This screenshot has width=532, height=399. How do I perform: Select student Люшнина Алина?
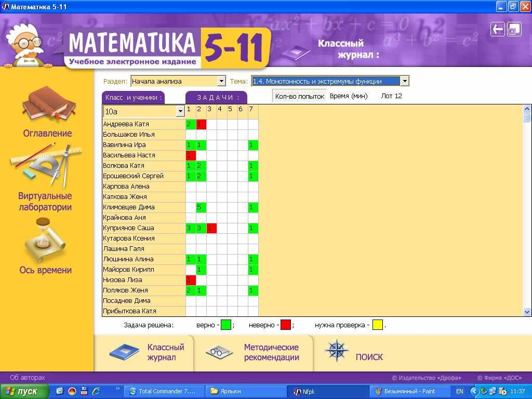144,259
